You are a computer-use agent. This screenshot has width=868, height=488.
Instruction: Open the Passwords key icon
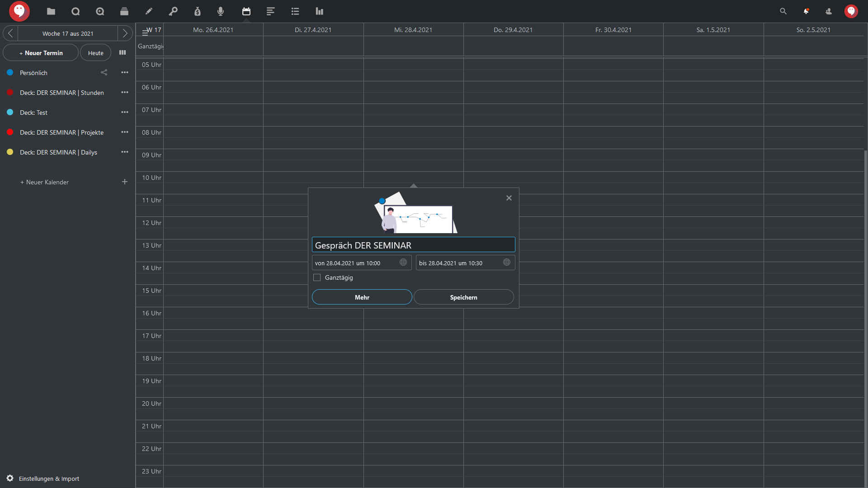[x=173, y=11]
